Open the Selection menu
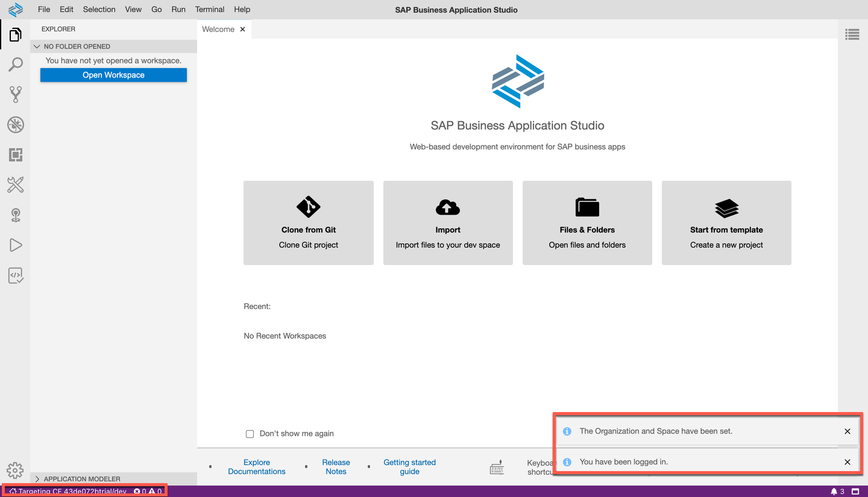 (99, 10)
